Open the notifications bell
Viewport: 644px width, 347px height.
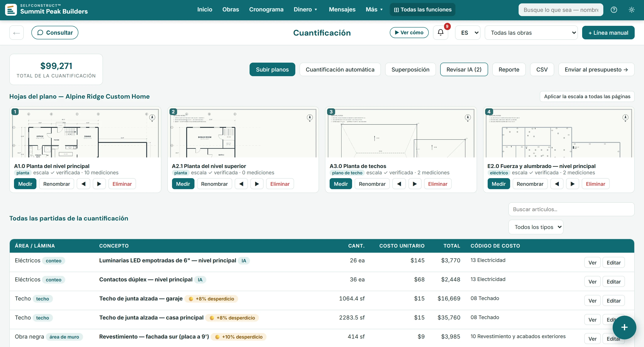pos(440,32)
